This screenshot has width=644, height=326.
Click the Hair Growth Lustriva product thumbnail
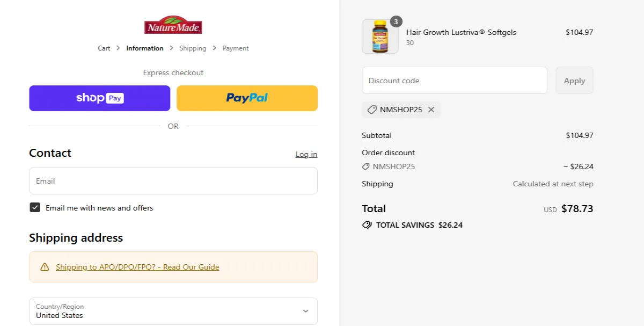pyautogui.click(x=379, y=37)
